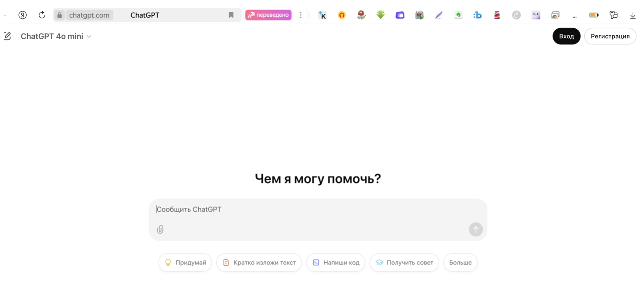Screen dimensions: 644x284
Task: Show more suggestions with 'Больше'
Action: tap(461, 263)
